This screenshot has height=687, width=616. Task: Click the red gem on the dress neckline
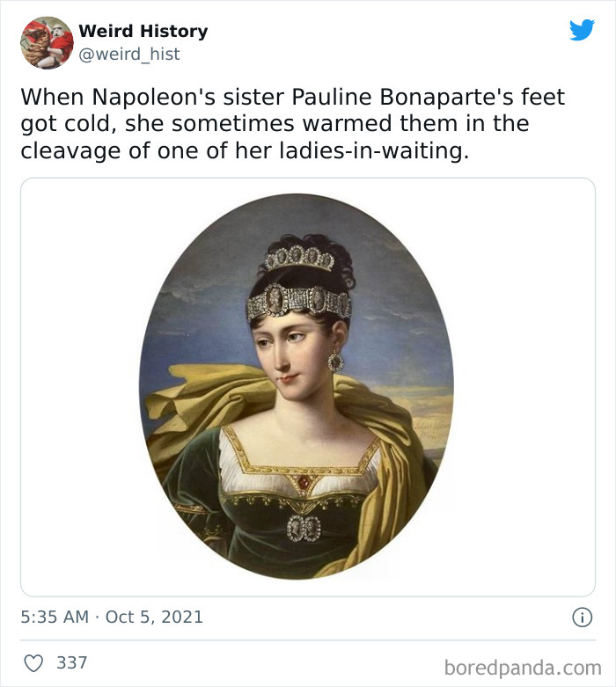[303, 482]
